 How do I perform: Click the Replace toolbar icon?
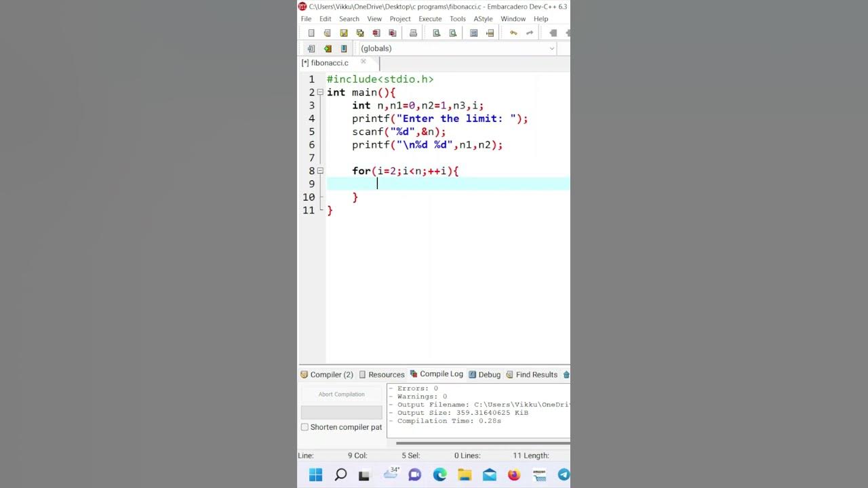point(453,33)
